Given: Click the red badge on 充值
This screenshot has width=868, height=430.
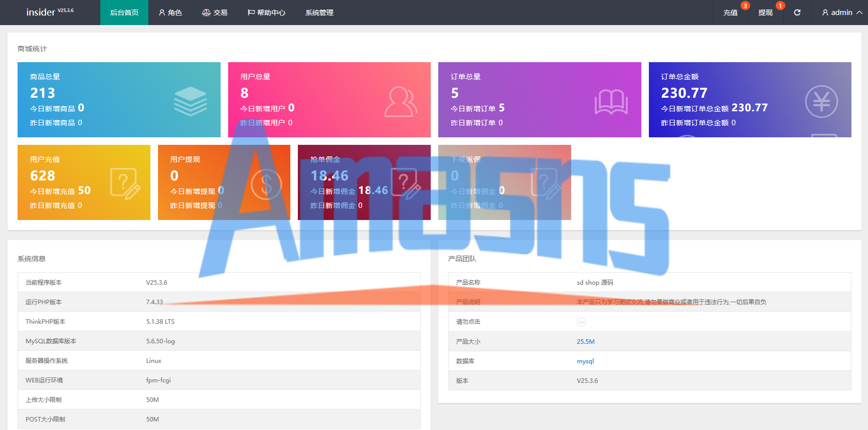Looking at the screenshot, I should 745,6.
